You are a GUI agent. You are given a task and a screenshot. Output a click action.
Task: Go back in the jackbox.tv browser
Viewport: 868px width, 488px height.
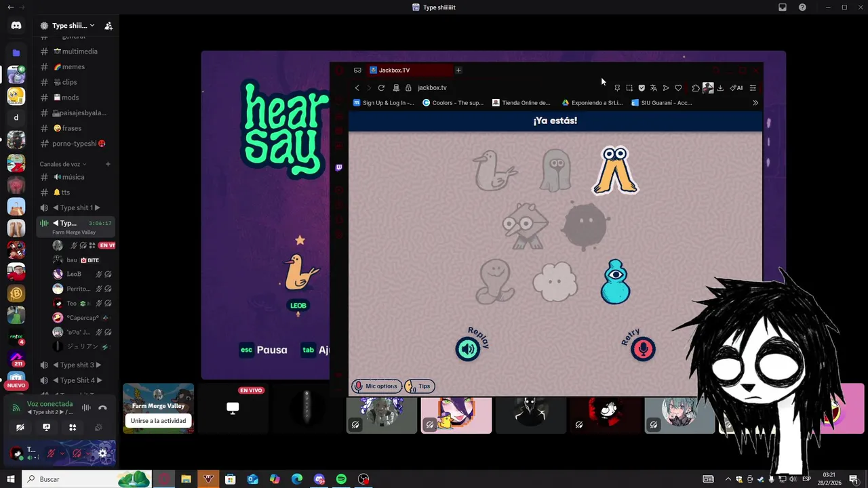[x=357, y=87]
